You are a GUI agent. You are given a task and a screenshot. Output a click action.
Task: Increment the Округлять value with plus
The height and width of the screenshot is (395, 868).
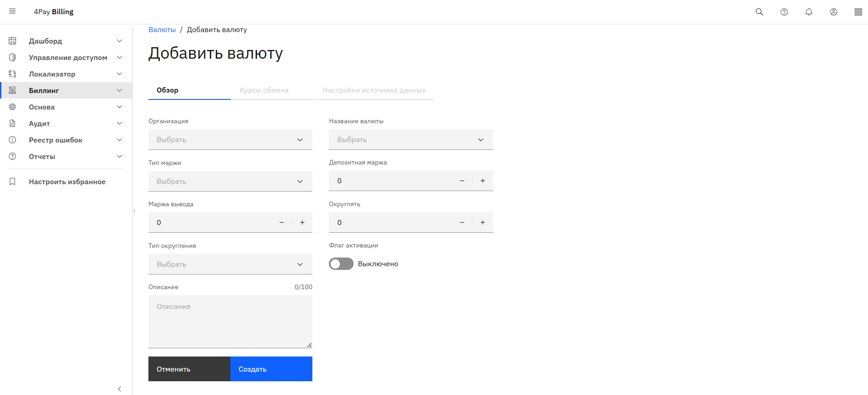pos(482,223)
